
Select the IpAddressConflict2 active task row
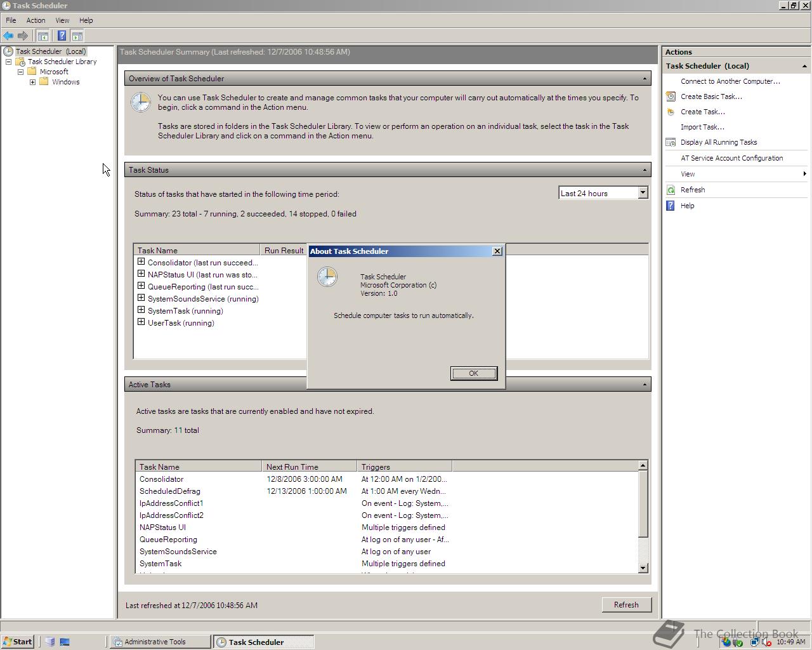pyautogui.click(x=386, y=515)
